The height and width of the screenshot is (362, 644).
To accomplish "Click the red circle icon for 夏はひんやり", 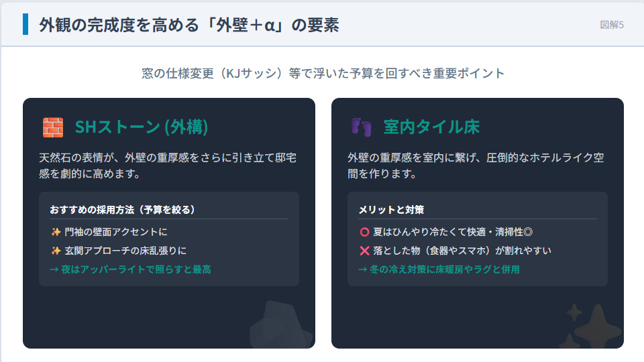I will point(364,233).
